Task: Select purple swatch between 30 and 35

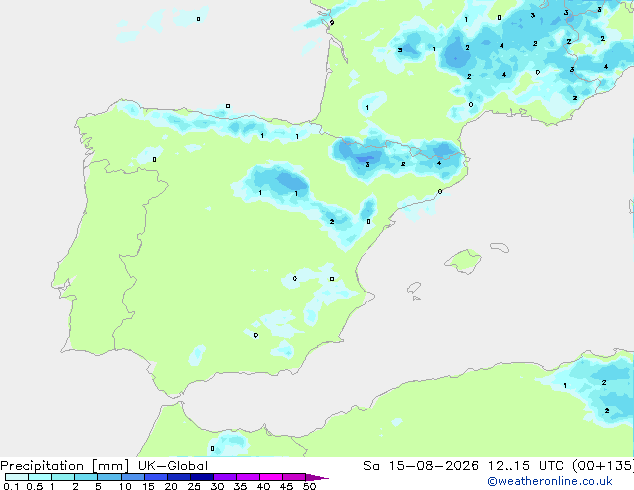Action: [x=225, y=477]
